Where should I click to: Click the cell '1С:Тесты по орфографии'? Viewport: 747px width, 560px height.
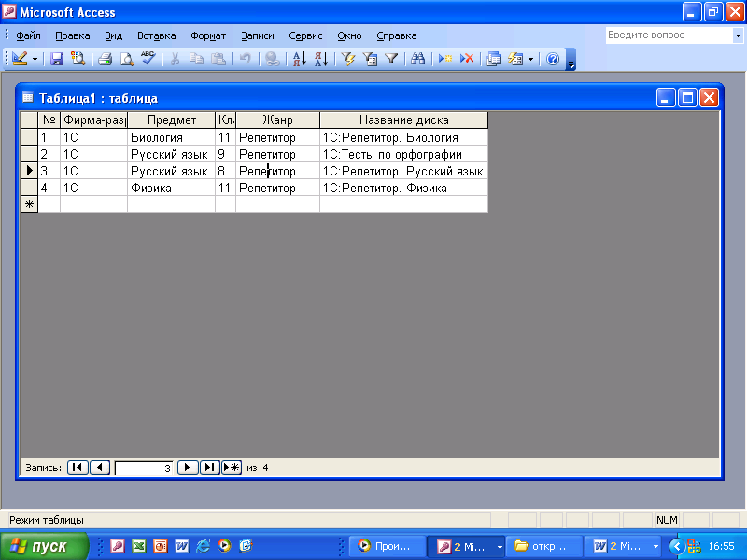pyautogui.click(x=404, y=154)
